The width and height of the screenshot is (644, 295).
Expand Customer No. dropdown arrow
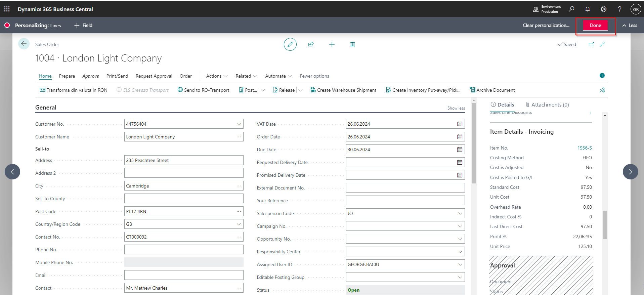pos(239,124)
